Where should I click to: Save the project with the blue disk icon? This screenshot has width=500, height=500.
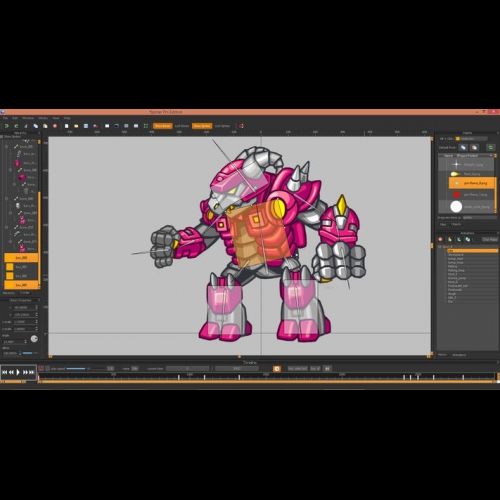tap(86, 126)
